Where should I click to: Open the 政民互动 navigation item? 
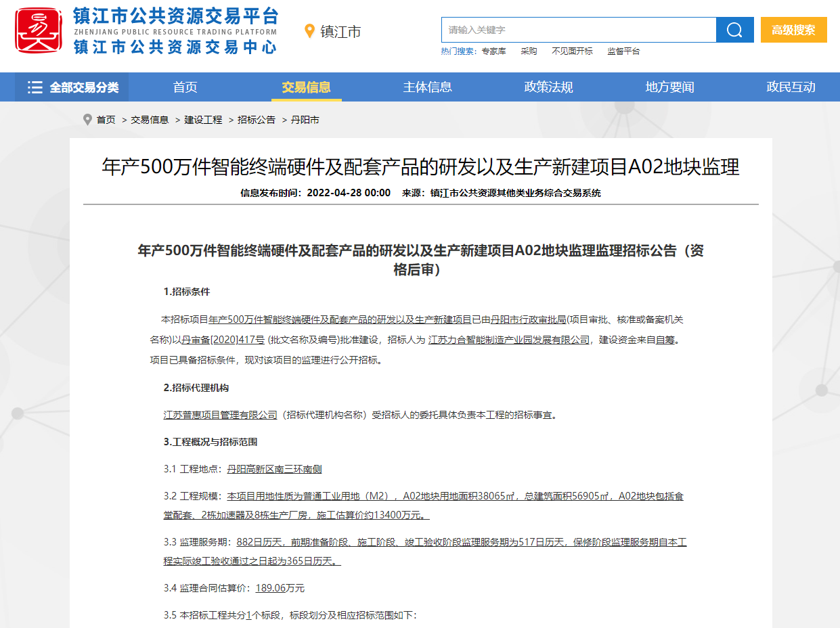tap(791, 87)
